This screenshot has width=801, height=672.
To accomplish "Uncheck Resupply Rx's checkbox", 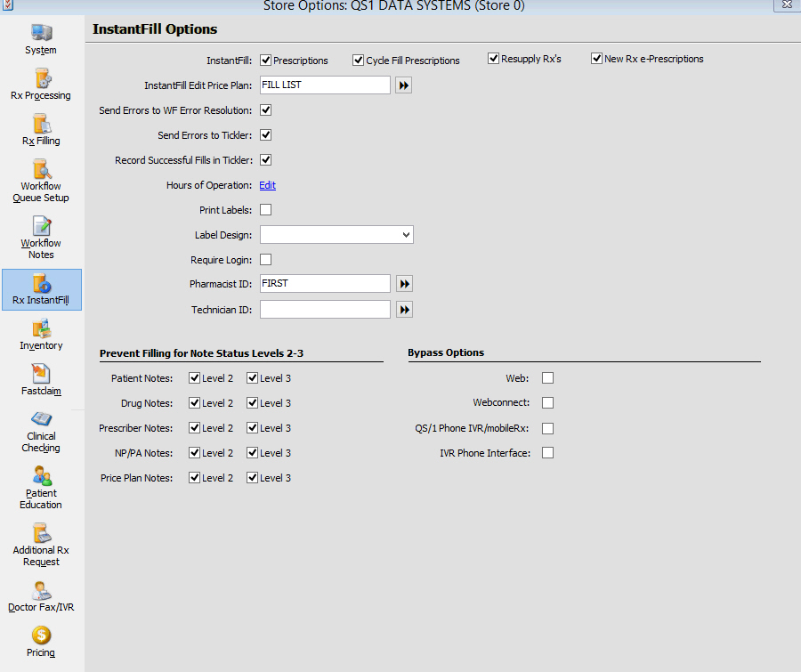I will 493,58.
